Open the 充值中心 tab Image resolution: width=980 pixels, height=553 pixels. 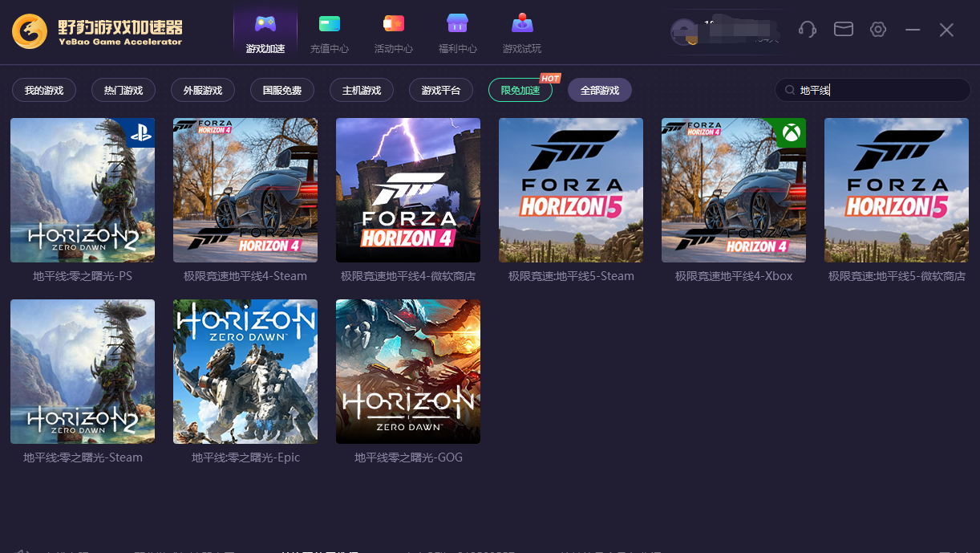[330, 33]
